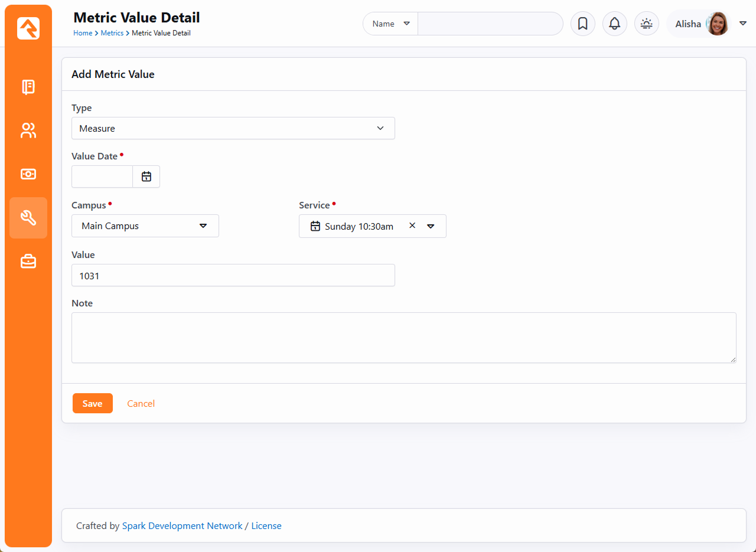
Task: Clear the Sunday 10:30am service selection
Action: (x=412, y=226)
